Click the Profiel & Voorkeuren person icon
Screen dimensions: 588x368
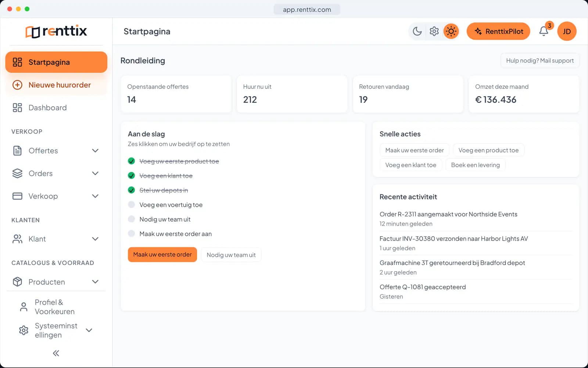tap(24, 307)
